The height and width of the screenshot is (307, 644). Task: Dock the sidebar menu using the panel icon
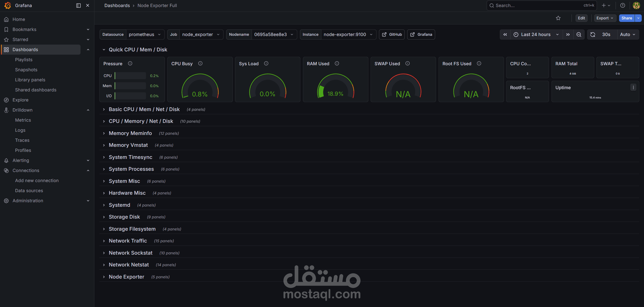[x=79, y=6]
